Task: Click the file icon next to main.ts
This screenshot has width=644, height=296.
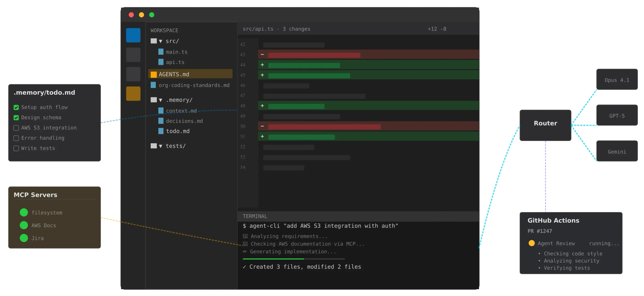Action: 161,52
